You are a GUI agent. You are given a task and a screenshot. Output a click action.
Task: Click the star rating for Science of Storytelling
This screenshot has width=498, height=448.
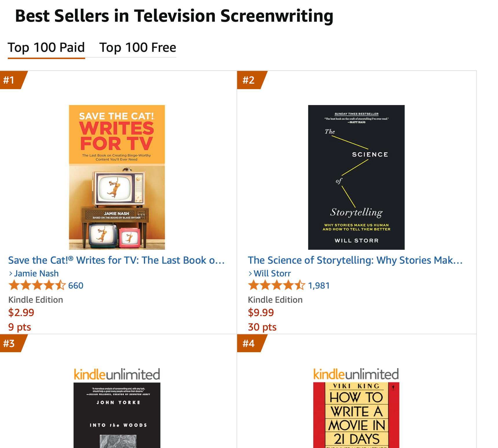click(x=277, y=286)
